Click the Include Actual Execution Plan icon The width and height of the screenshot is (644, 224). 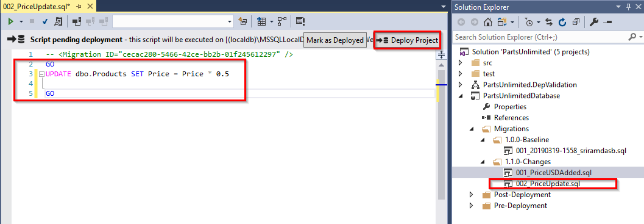(x=282, y=21)
